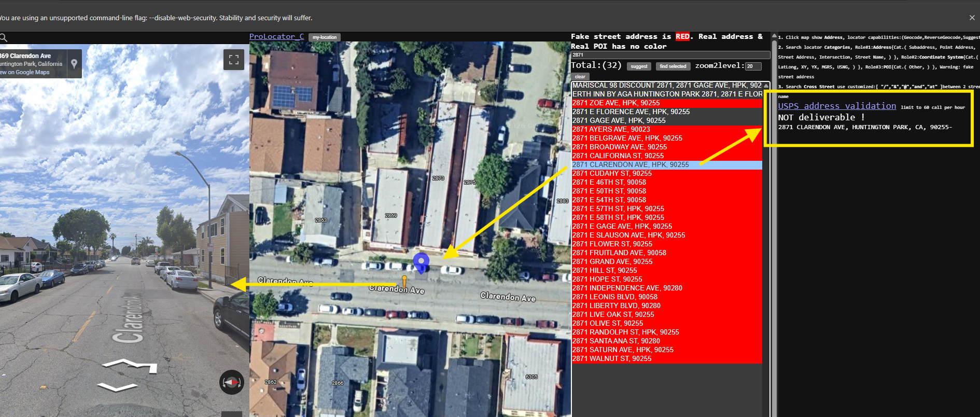Dismiss the unsupported flag warning bar

coord(972,18)
